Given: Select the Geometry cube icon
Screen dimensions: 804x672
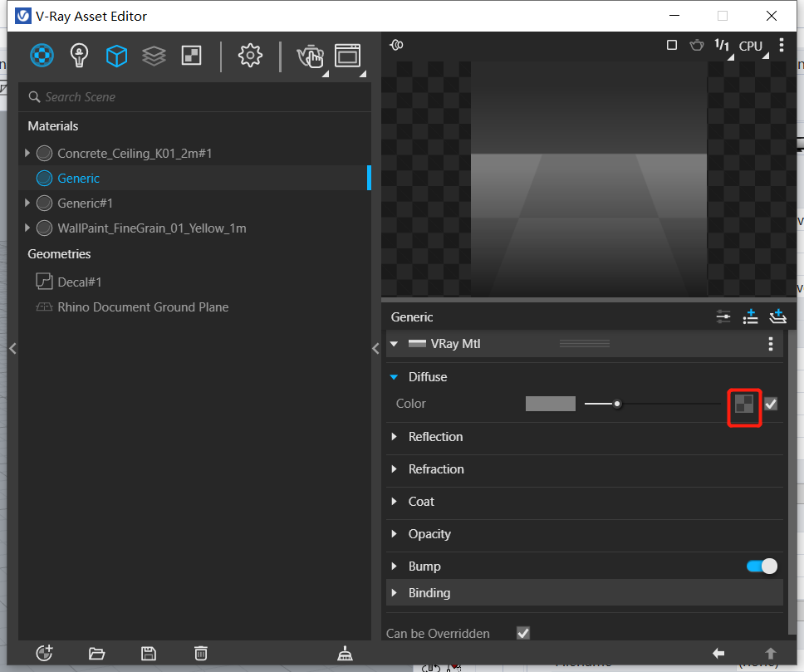Looking at the screenshot, I should pos(116,56).
